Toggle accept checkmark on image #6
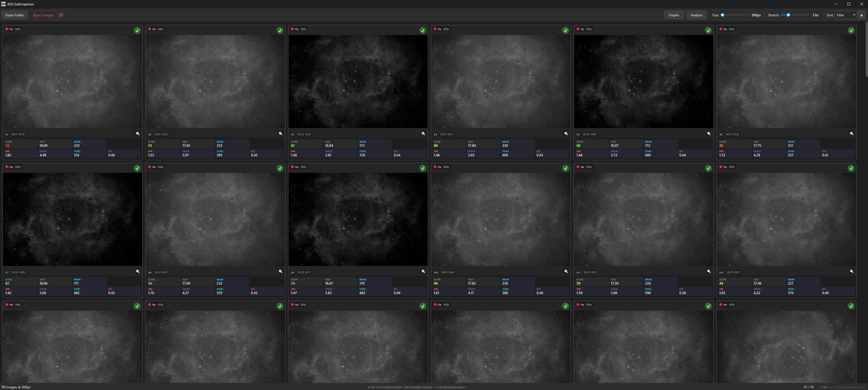The width and height of the screenshot is (868, 390). click(x=851, y=30)
